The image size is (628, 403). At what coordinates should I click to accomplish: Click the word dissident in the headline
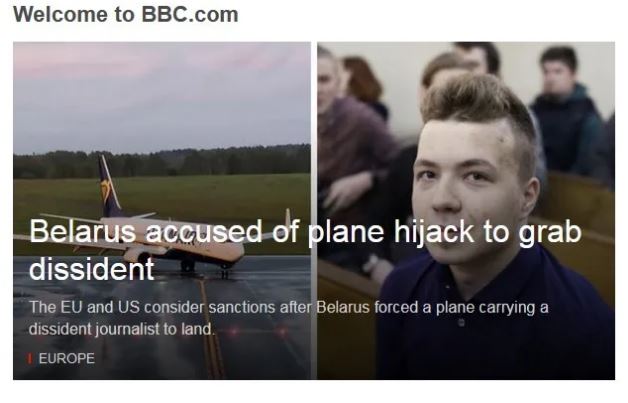(x=92, y=269)
